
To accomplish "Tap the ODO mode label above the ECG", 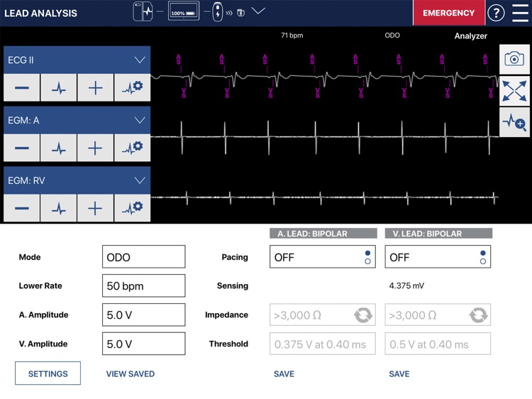I will [x=392, y=35].
